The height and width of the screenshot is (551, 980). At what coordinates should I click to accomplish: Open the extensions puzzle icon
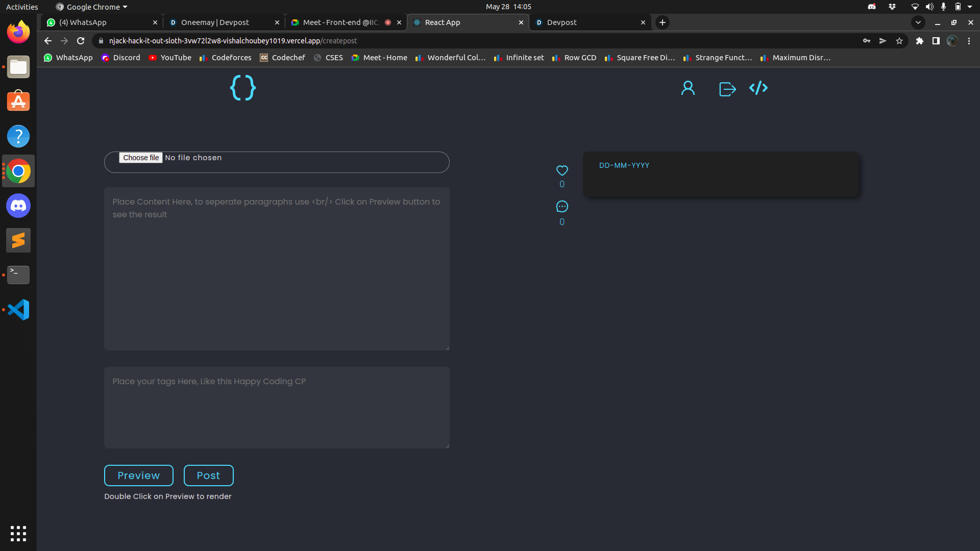[x=920, y=41]
